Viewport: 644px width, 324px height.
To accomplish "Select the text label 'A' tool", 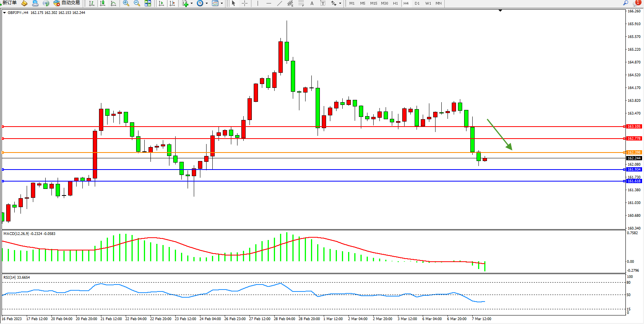I will pyautogui.click(x=312, y=3).
